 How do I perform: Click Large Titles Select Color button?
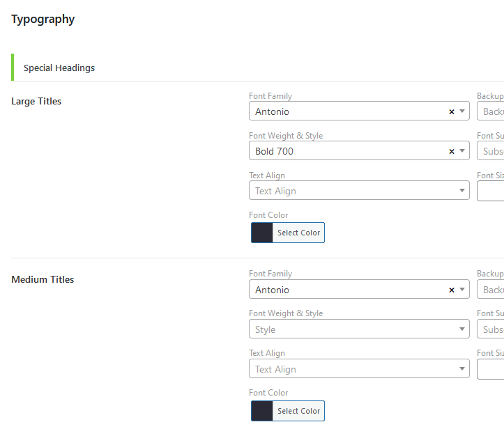pos(298,233)
